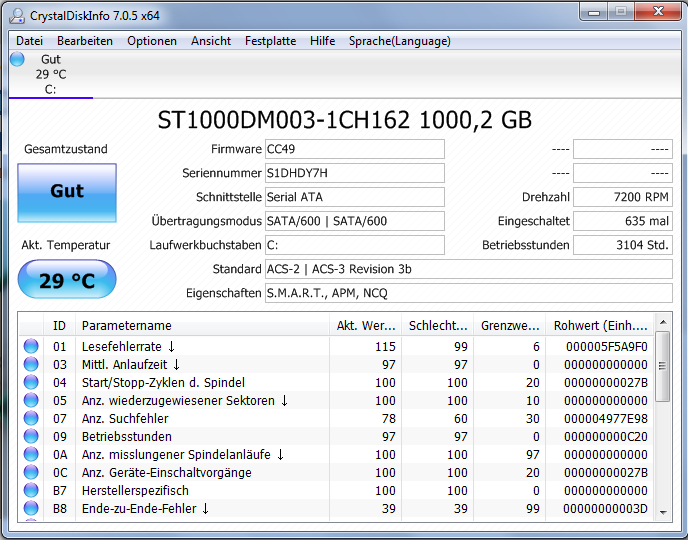Open the Sprache(Language) menu
The image size is (688, 540).
[400, 41]
